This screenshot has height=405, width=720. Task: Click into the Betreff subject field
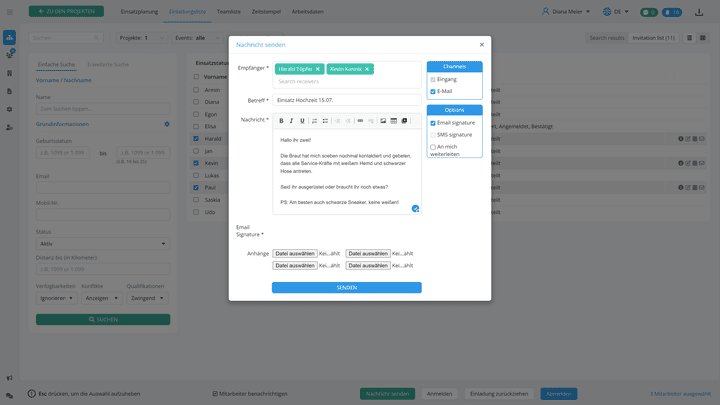tap(346, 100)
